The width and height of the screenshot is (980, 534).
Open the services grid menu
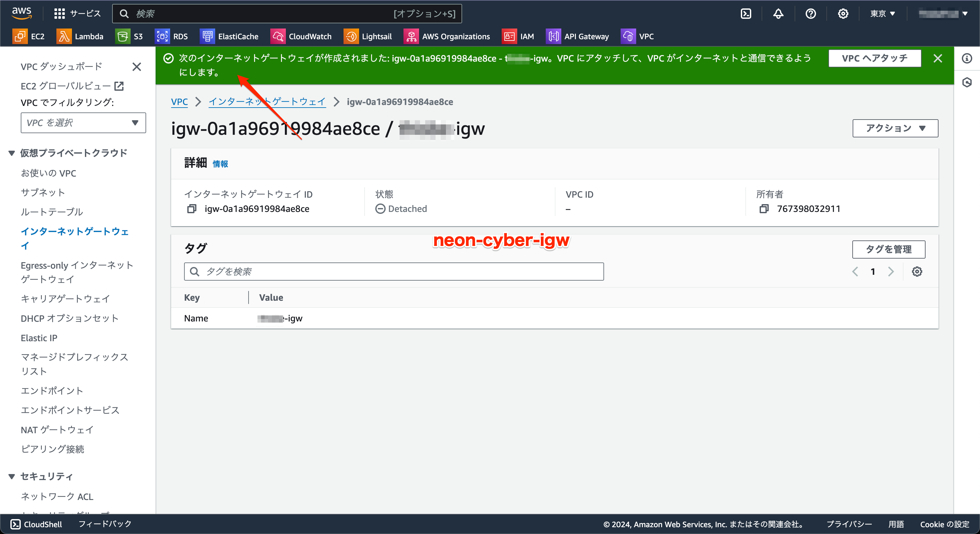[60, 14]
